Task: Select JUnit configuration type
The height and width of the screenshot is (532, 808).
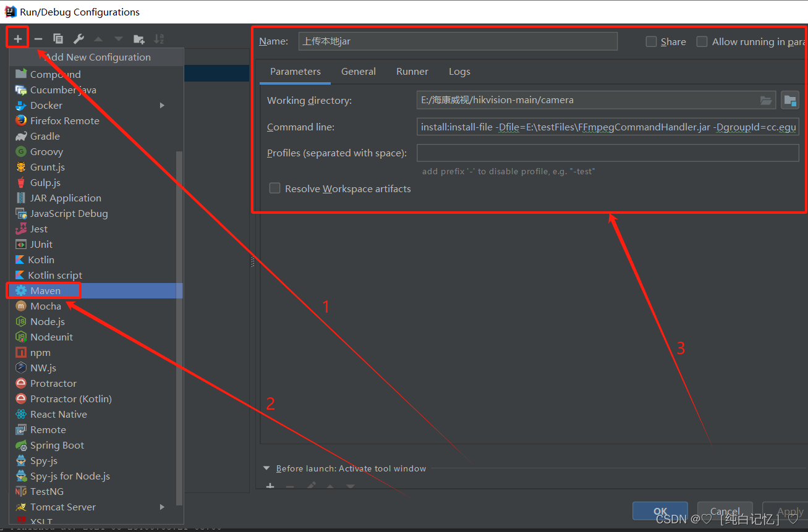Action: [x=96, y=244]
